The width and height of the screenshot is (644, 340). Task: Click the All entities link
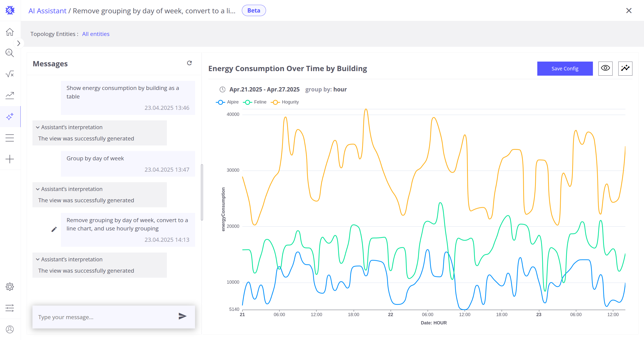pyautogui.click(x=96, y=34)
